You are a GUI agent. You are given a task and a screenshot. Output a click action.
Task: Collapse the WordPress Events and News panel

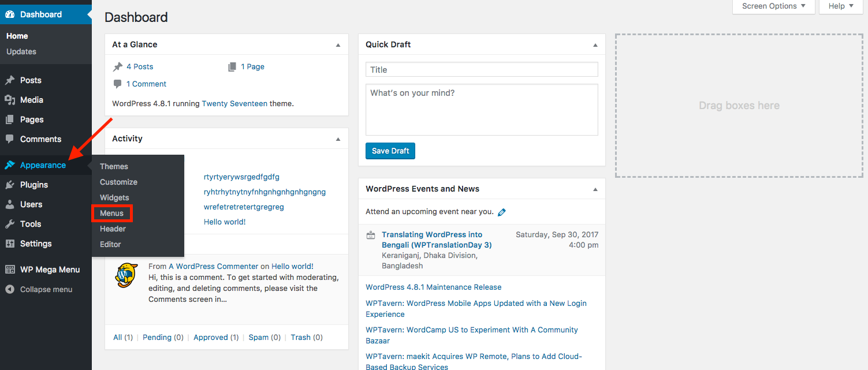pos(595,189)
